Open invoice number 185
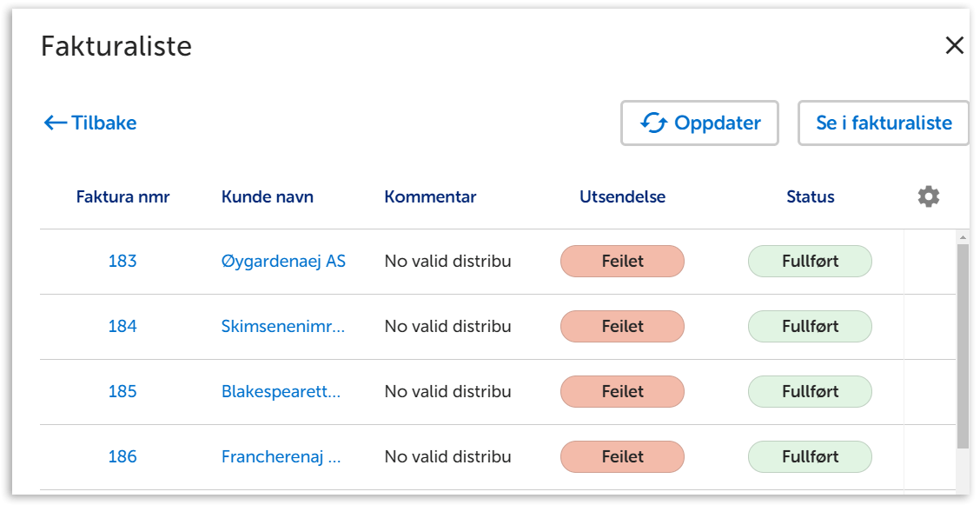This screenshot has height=505, width=980. point(122,391)
